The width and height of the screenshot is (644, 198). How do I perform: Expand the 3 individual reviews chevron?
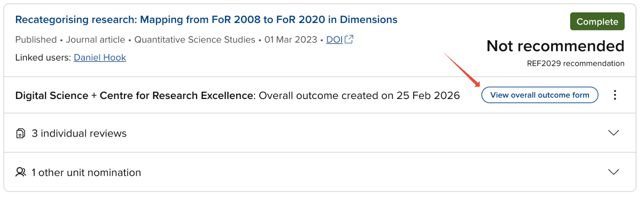[613, 133]
